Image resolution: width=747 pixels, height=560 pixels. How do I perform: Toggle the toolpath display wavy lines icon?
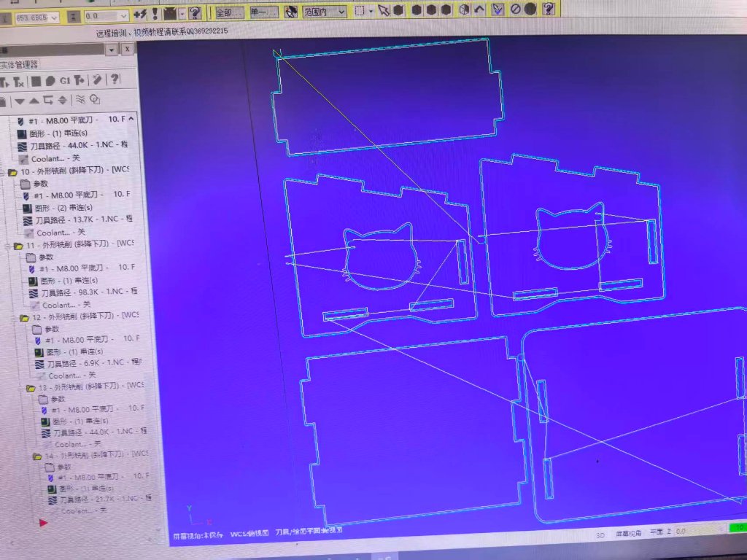[x=80, y=99]
